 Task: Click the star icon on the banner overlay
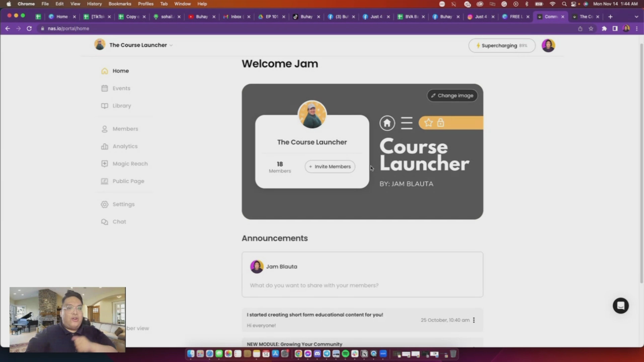[428, 122]
